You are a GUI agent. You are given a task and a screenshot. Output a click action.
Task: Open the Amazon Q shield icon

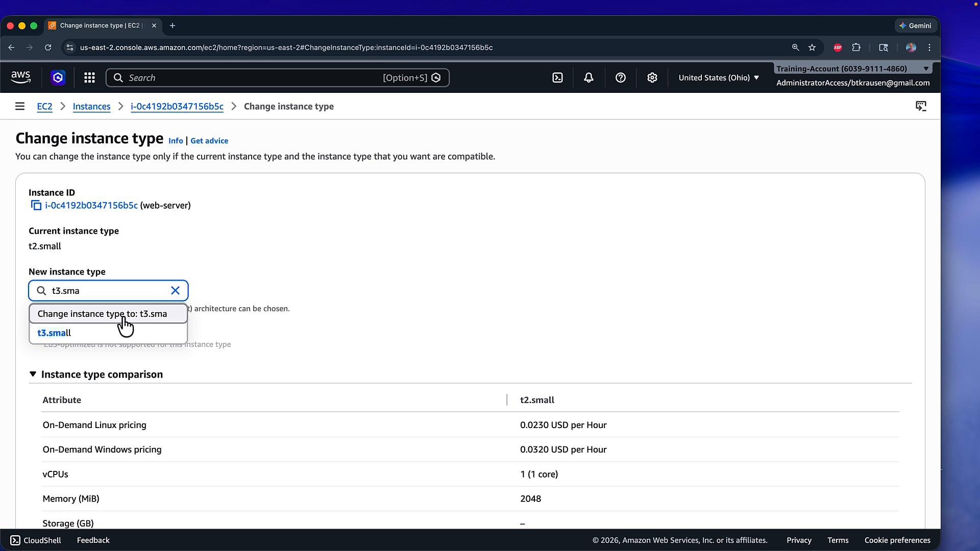pos(58,78)
